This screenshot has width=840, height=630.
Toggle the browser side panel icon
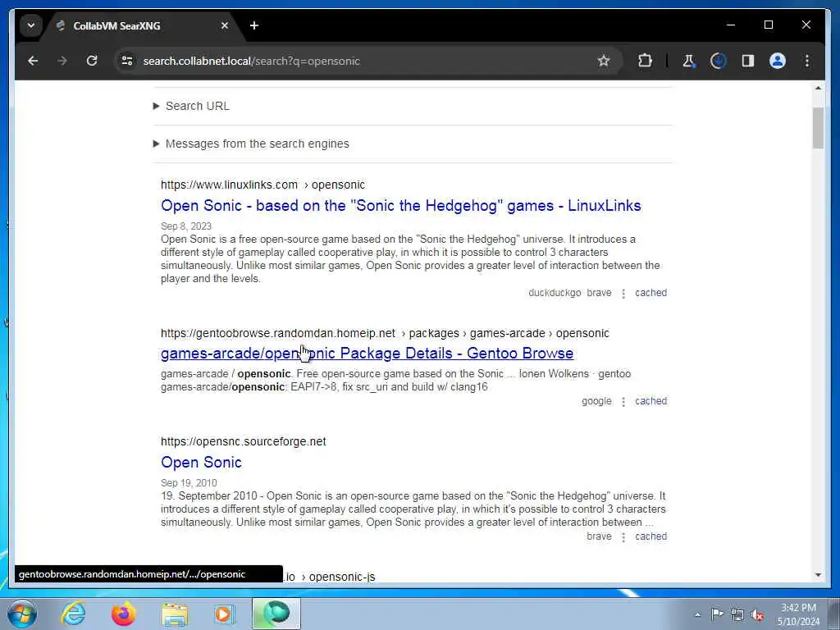point(748,61)
